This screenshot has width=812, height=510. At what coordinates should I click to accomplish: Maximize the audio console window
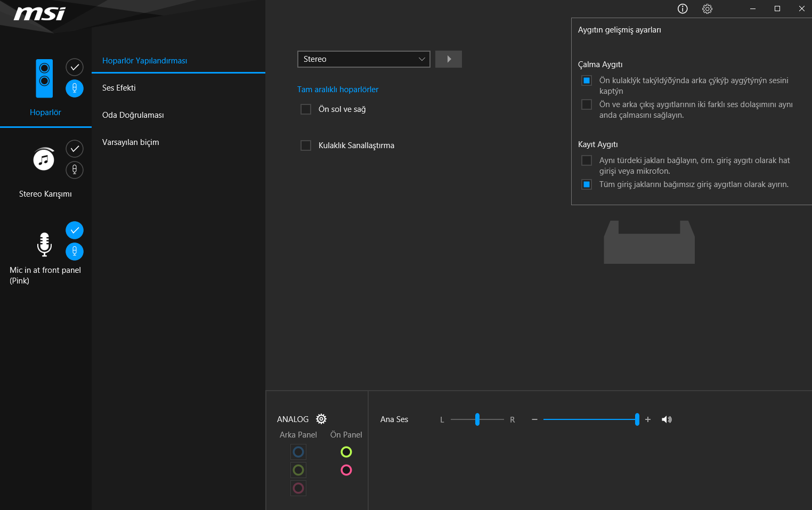[x=777, y=9]
